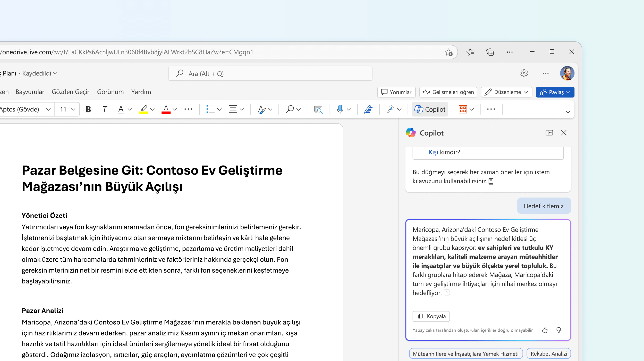Click the Kopyala copy button
This screenshot has height=361, width=644.
pos(431,316)
